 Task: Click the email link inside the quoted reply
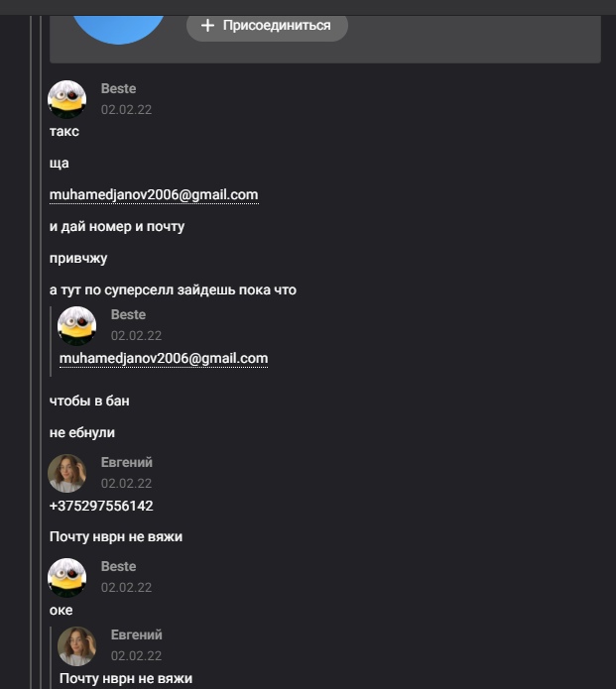tap(164, 358)
